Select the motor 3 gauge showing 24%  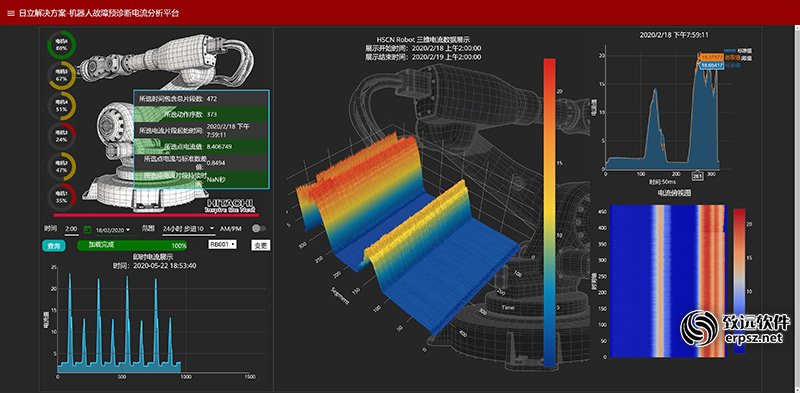click(x=61, y=136)
